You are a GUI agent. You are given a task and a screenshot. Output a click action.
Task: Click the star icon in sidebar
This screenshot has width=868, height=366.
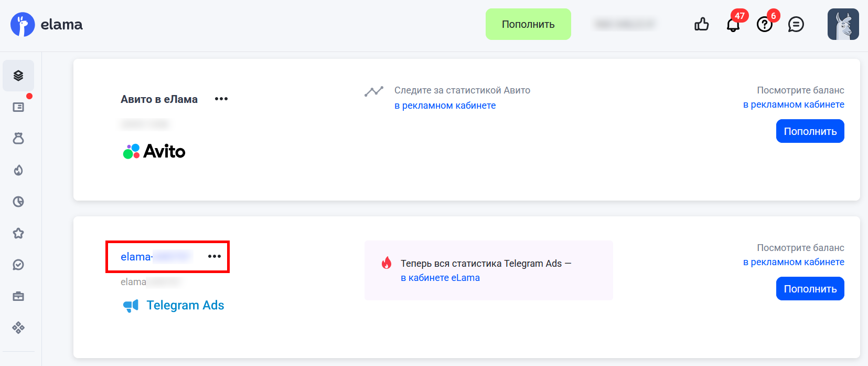(18, 233)
